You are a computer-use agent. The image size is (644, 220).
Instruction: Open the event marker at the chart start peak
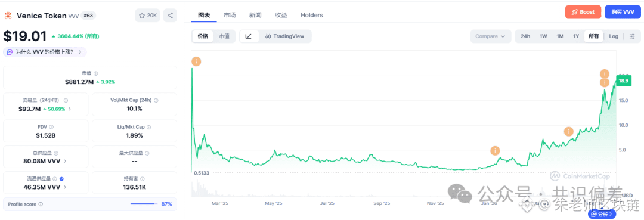196,61
